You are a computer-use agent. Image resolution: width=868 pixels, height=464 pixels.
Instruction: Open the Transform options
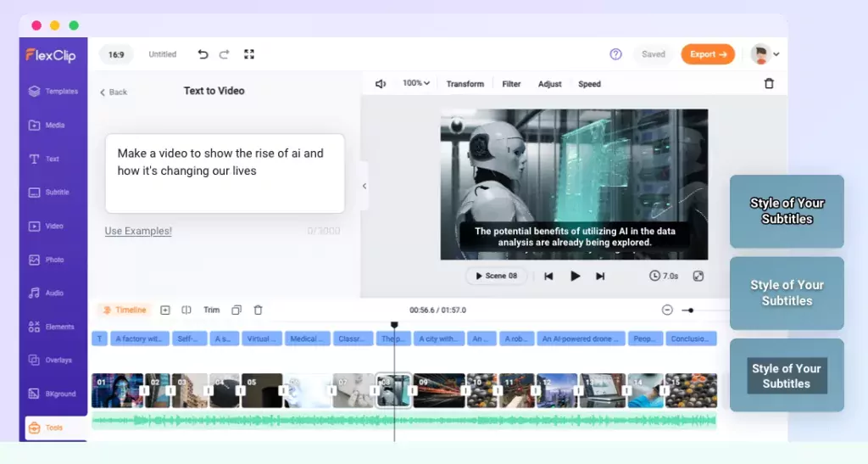(465, 84)
